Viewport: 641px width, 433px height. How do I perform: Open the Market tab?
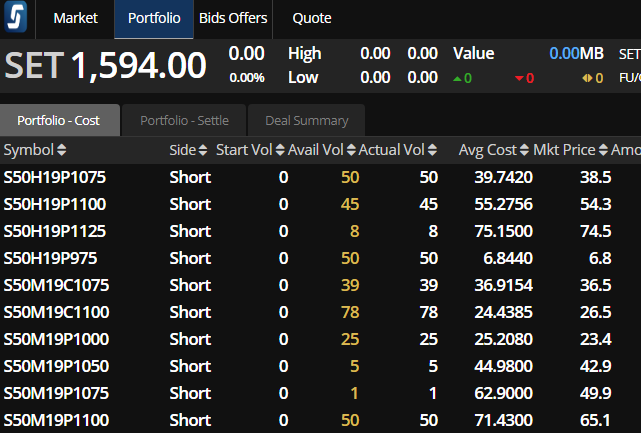coord(76,18)
